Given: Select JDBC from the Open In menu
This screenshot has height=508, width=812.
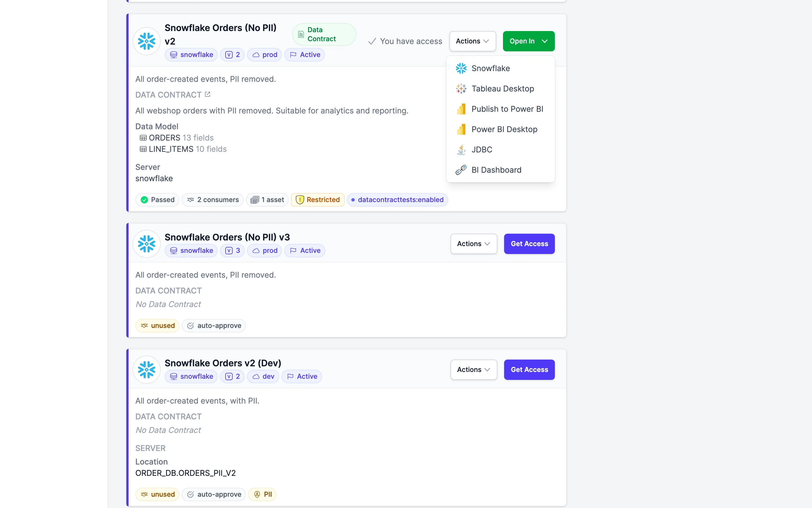Looking at the screenshot, I should [x=500, y=150].
